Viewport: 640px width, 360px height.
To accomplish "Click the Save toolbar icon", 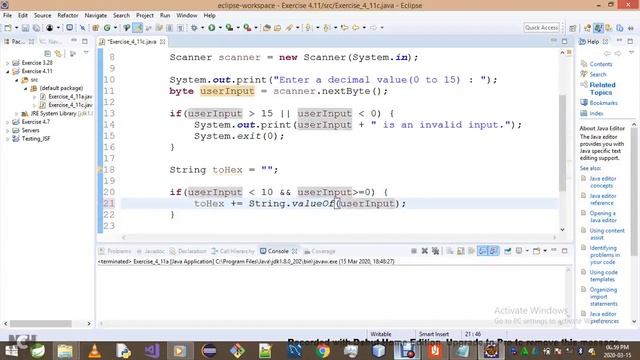I will coord(25,28).
